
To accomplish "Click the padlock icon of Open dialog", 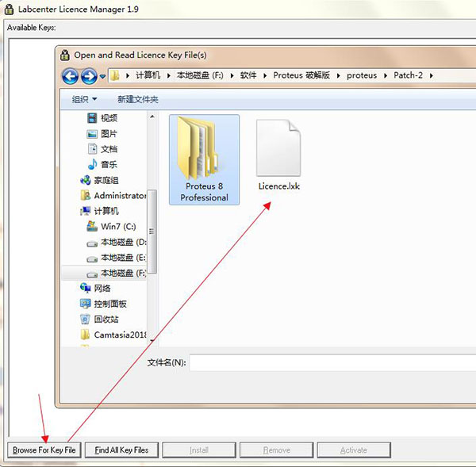I will pyautogui.click(x=65, y=56).
